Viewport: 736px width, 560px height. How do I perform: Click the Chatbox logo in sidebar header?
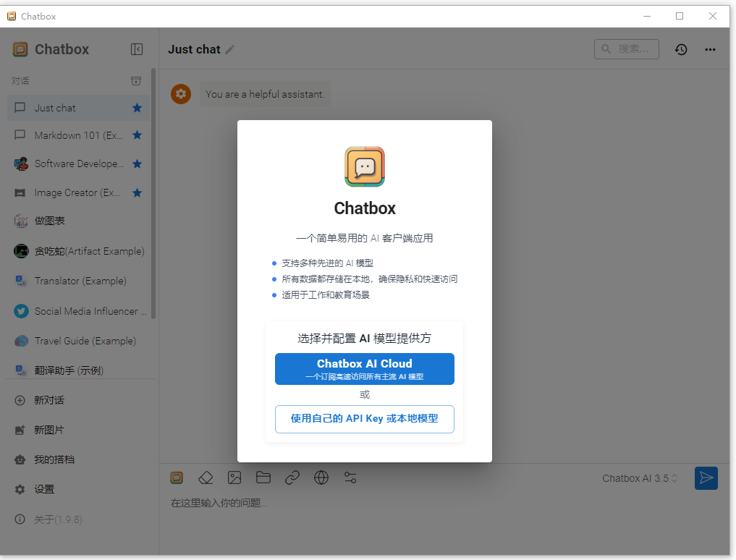[20, 49]
